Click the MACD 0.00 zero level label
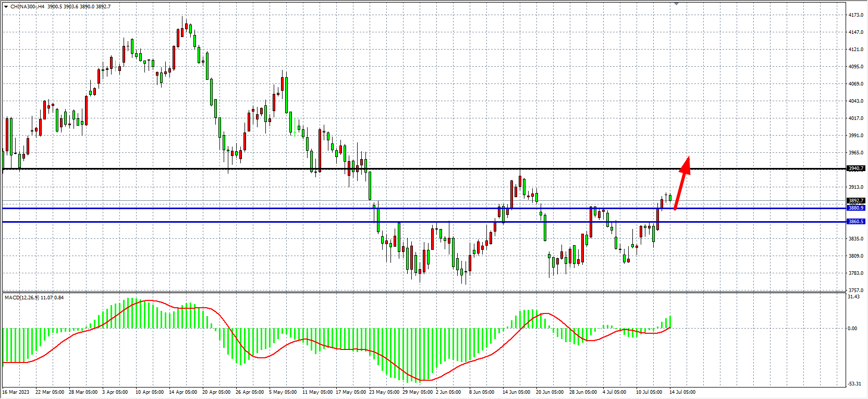Viewport: 868px width, 399px height. click(x=852, y=329)
